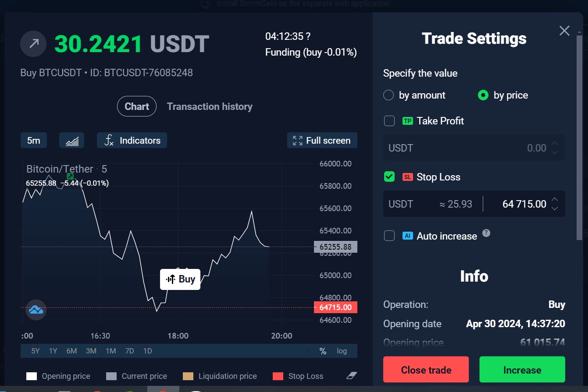
Task: Click the tan Liquidation price legend swatch
Action: pos(188,376)
